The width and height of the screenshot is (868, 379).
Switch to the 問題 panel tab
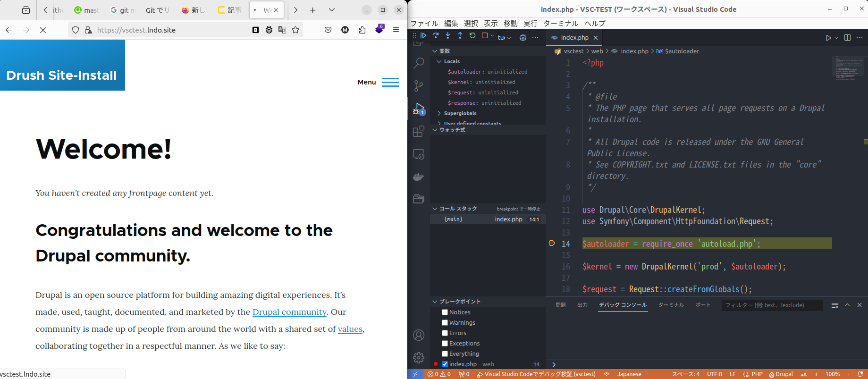561,305
